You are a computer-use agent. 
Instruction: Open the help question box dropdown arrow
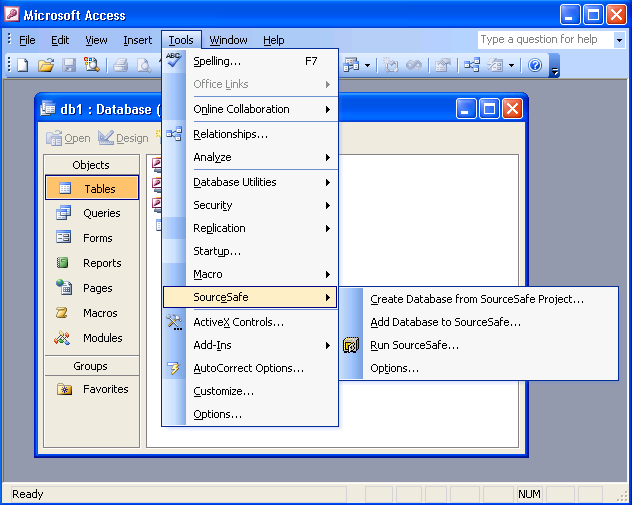619,40
